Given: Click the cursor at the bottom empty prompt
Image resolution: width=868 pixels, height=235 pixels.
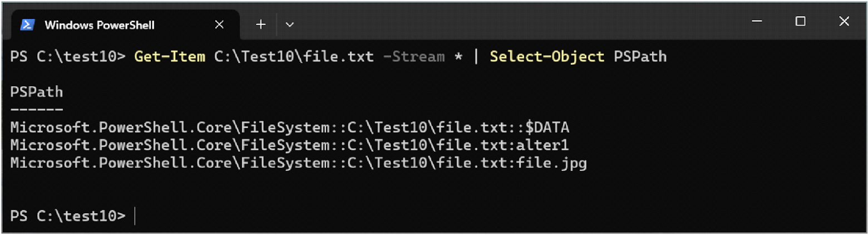Looking at the screenshot, I should [x=135, y=216].
